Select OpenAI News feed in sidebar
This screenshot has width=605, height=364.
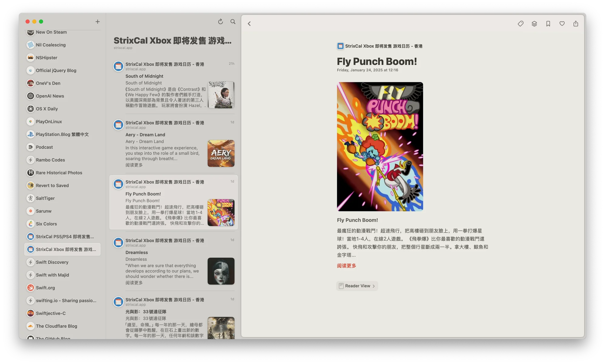(50, 96)
